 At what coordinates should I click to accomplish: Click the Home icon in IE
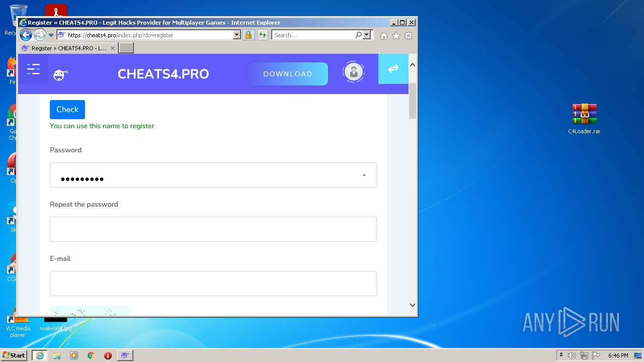[384, 36]
